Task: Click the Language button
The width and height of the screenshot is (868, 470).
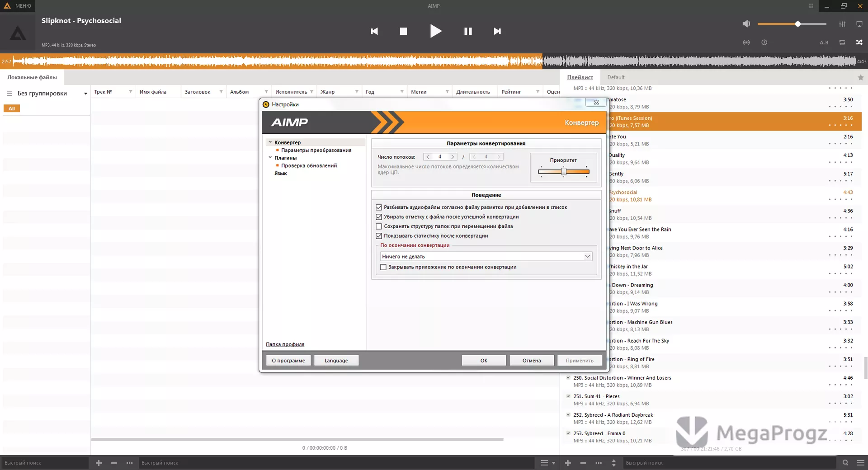Action: (336, 361)
